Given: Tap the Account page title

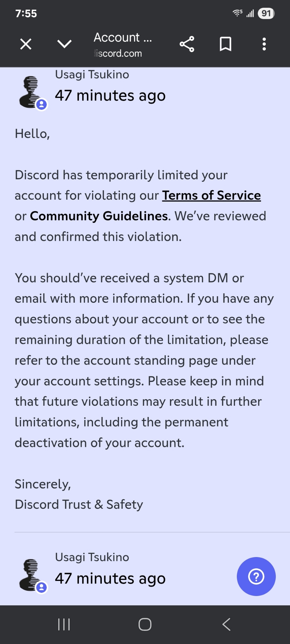Looking at the screenshot, I should [x=122, y=38].
